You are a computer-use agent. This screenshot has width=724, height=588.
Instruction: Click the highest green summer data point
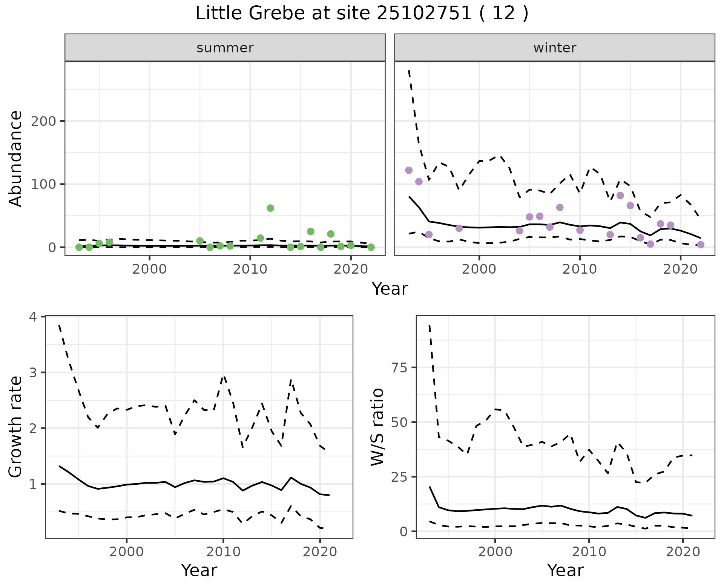(x=270, y=208)
